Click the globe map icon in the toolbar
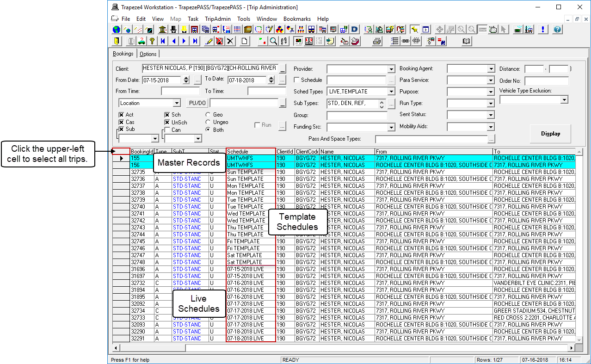The width and height of the screenshot is (591, 364). [x=116, y=29]
